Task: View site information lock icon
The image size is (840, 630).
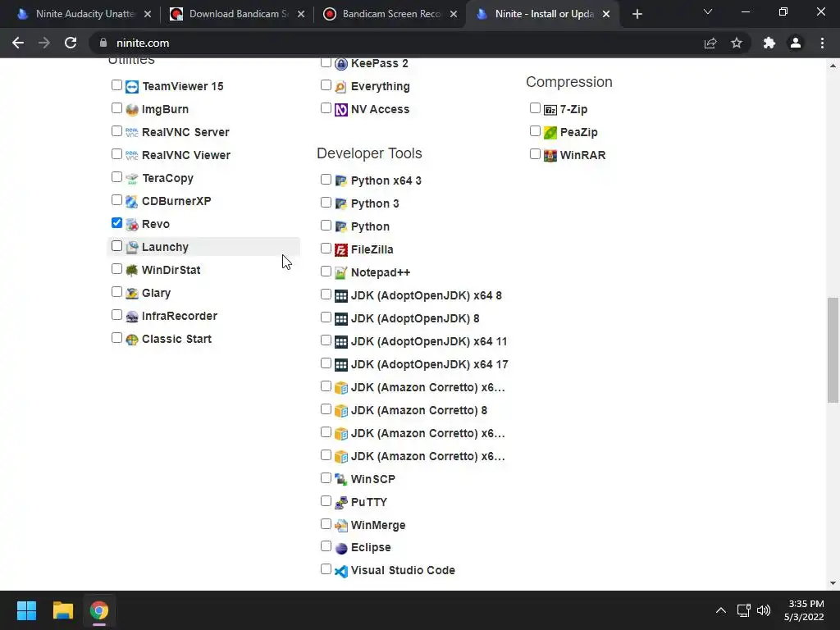Action: (x=103, y=43)
